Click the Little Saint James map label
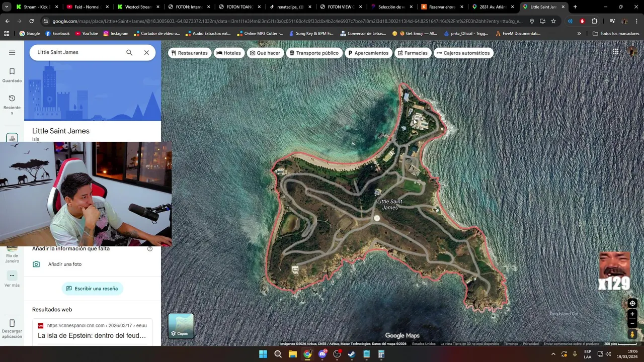The height and width of the screenshot is (362, 644). pos(390,204)
